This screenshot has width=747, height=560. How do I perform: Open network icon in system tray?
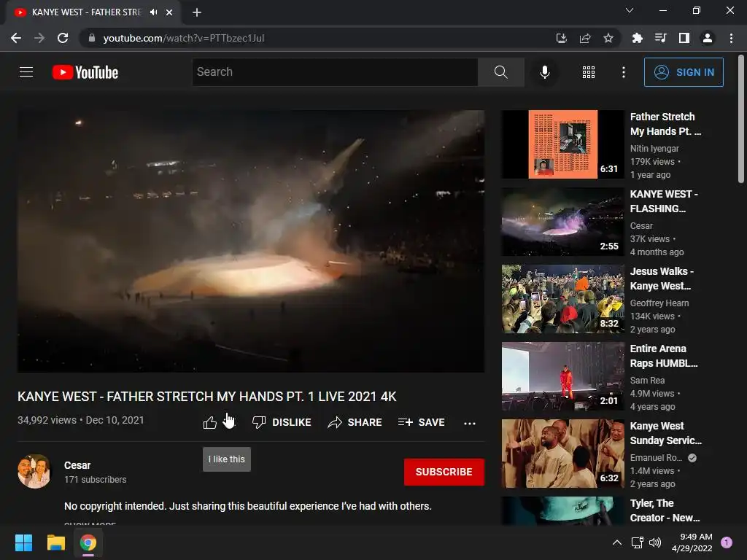pos(637,542)
